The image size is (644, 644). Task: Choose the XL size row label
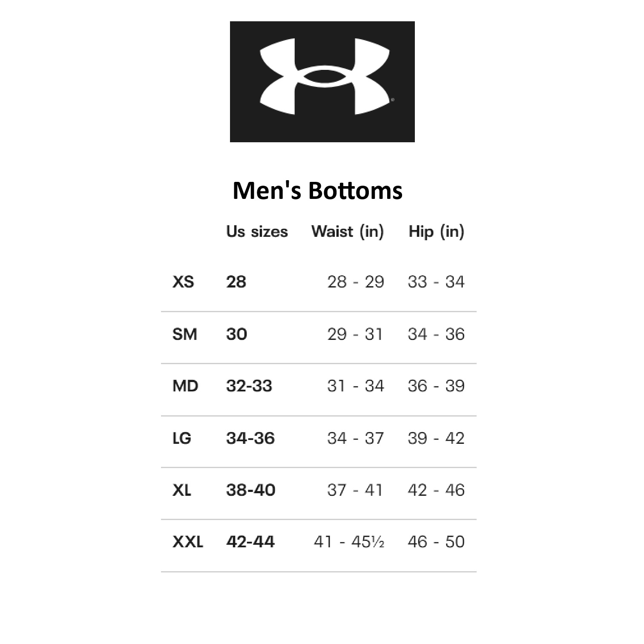(x=182, y=490)
